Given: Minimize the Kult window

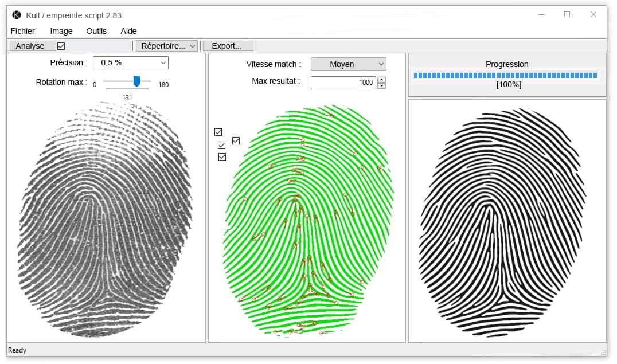Looking at the screenshot, I should tap(540, 15).
